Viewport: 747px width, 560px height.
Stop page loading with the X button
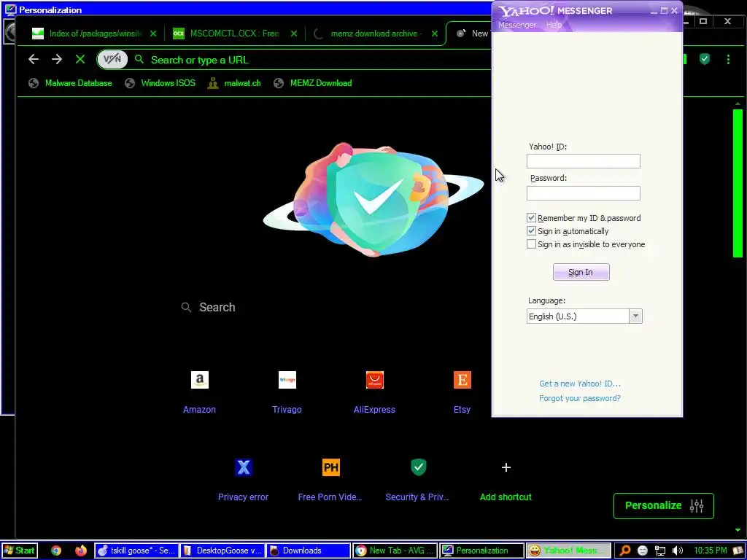pyautogui.click(x=80, y=59)
